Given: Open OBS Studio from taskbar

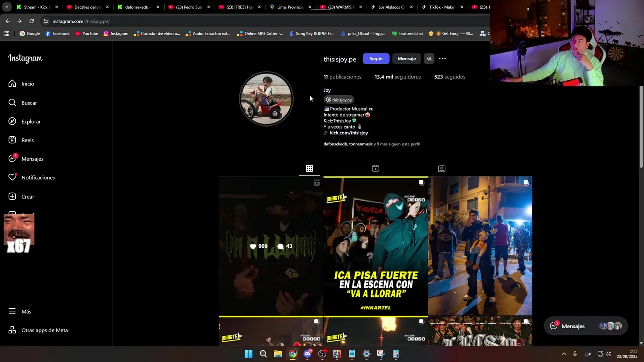Looking at the screenshot, I should pos(322,354).
